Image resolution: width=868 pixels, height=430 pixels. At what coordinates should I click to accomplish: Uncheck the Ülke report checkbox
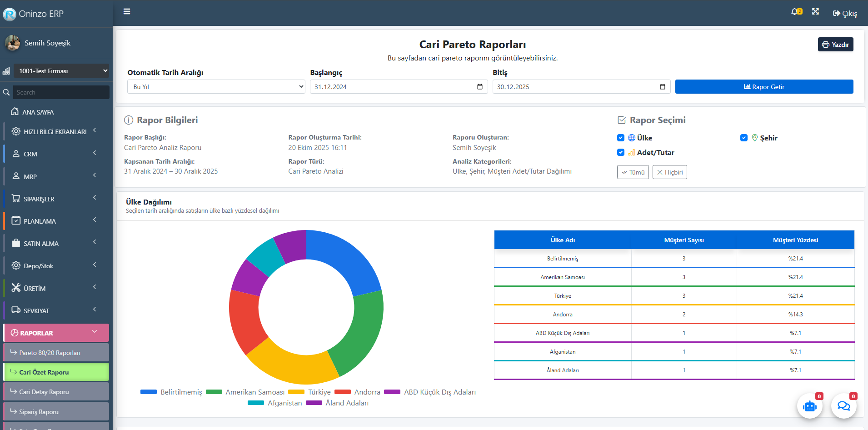(621, 138)
